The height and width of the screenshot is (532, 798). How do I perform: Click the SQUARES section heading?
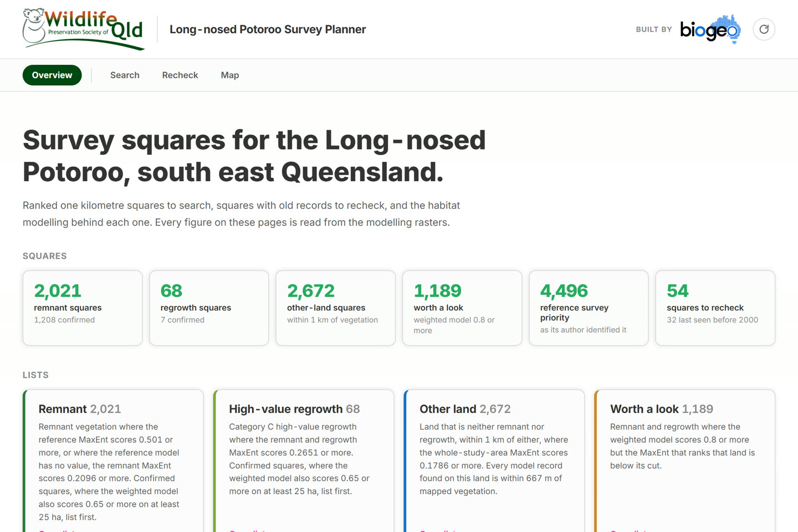pyautogui.click(x=45, y=256)
